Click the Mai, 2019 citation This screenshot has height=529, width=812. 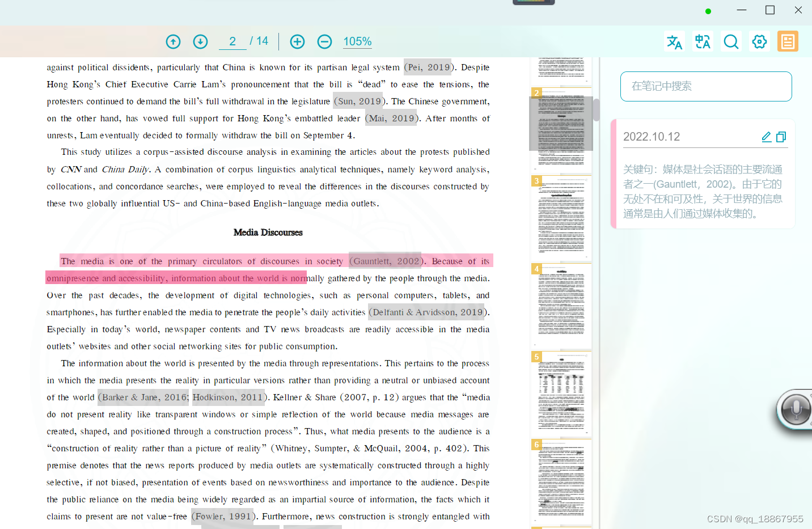[391, 118]
